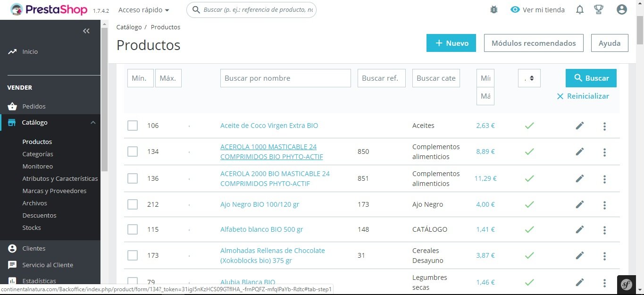Open Symfony debug toolbar icon
This screenshot has width=644, height=295.
[x=626, y=285]
